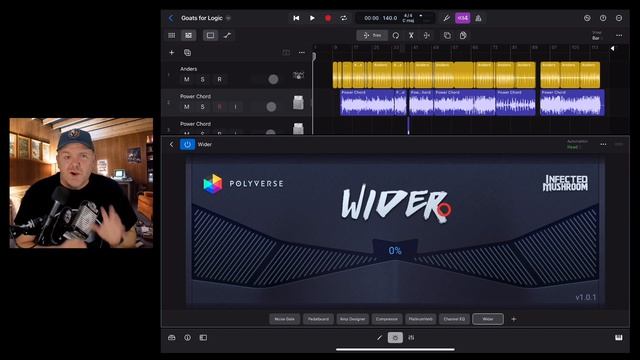Open the Goats for Logic project dropdown

[x=229, y=18]
